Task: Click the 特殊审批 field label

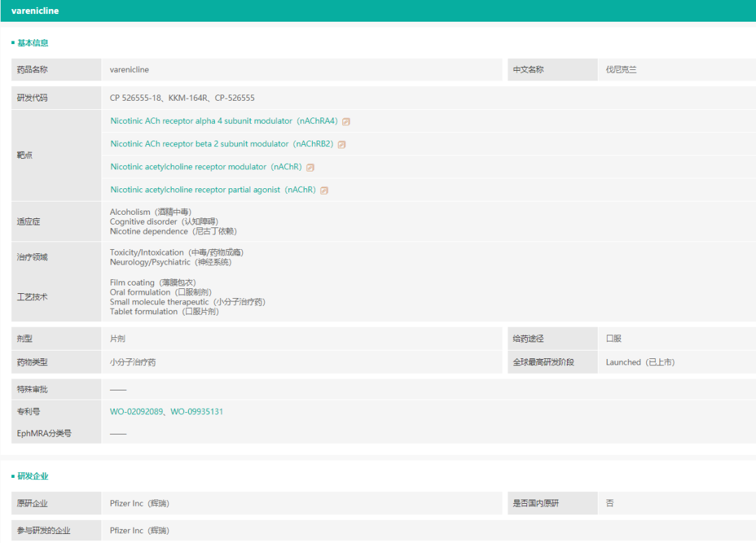Action: point(32,389)
